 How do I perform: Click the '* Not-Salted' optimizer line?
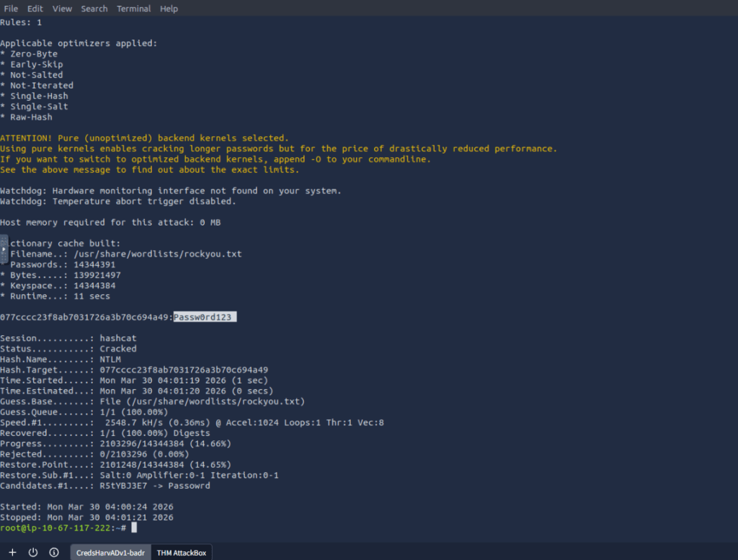pyautogui.click(x=32, y=75)
